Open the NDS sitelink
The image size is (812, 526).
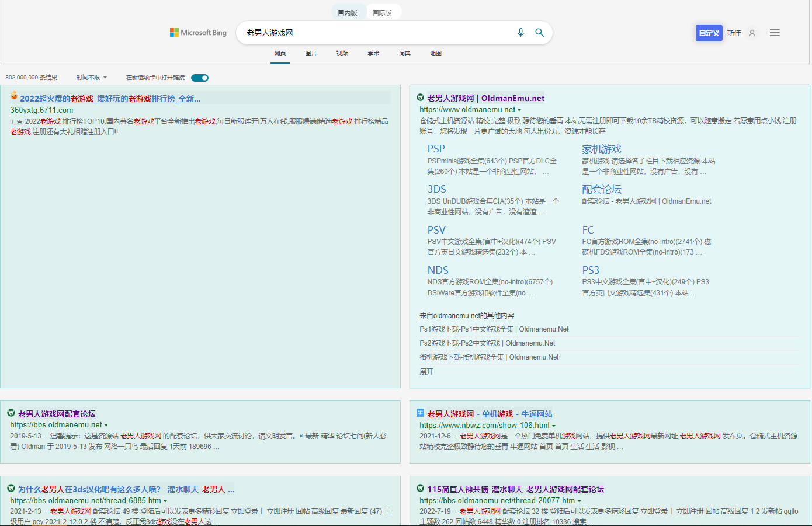pyautogui.click(x=438, y=270)
